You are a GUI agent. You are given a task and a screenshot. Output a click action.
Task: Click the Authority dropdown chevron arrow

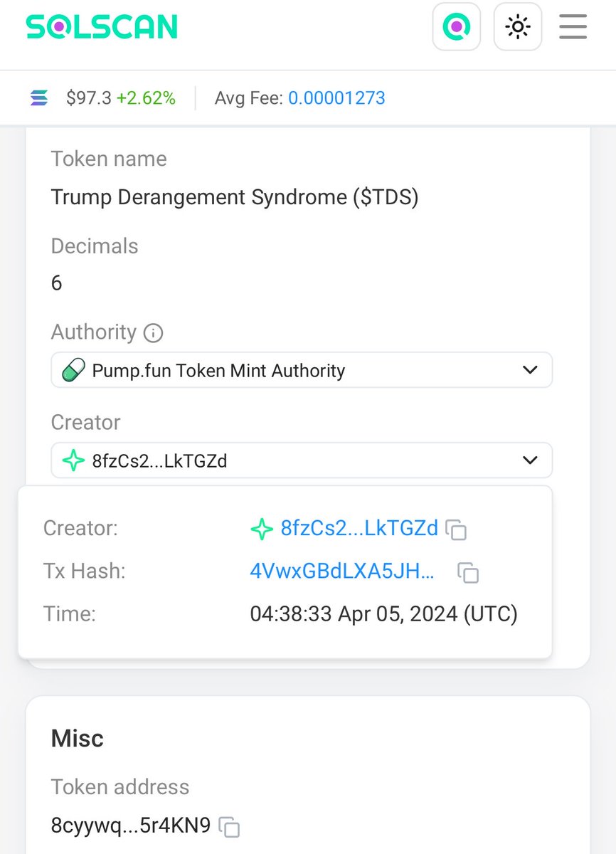click(530, 370)
